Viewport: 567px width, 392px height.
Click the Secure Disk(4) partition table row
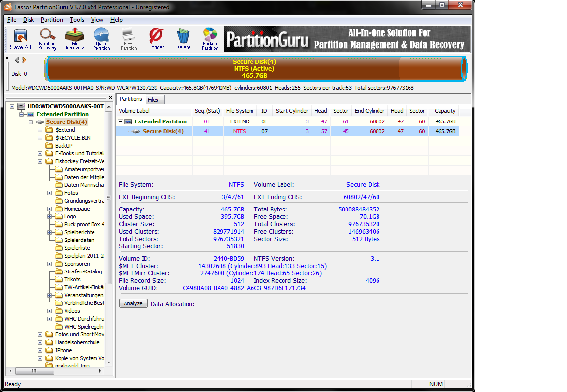[x=287, y=131]
